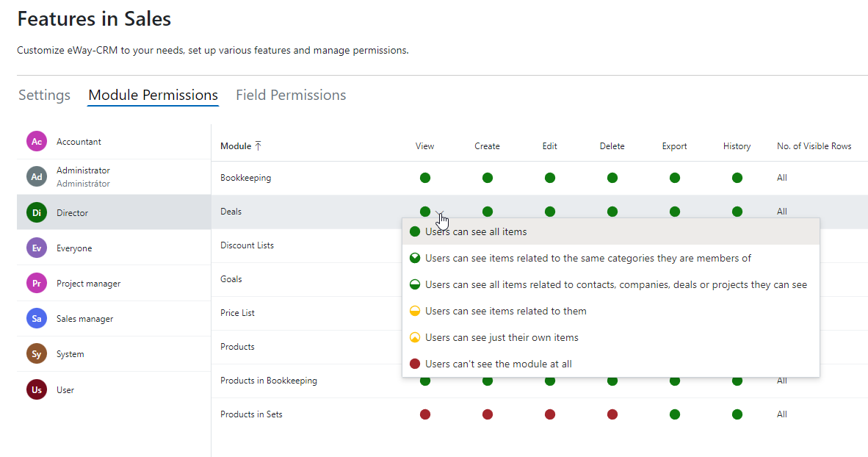This screenshot has height=457, width=868.
Task: Choose the Project manager avatar
Action: pyautogui.click(x=37, y=283)
